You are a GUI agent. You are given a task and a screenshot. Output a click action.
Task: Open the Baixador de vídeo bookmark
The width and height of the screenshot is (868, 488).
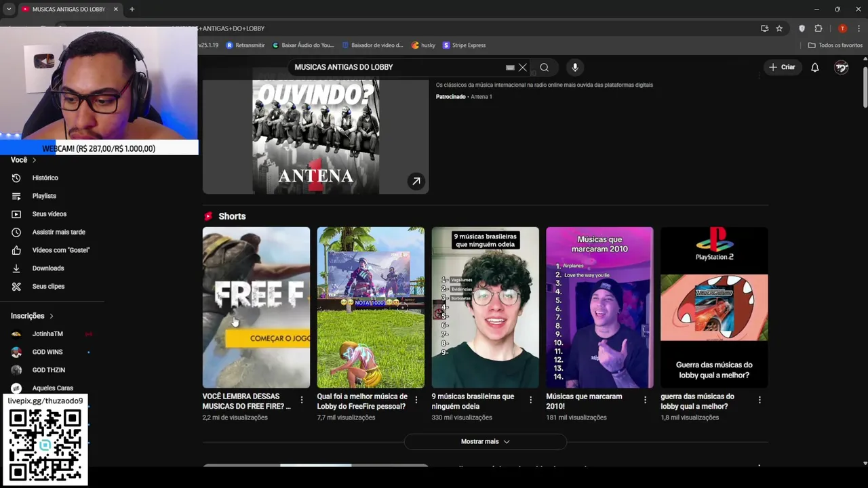372,45
